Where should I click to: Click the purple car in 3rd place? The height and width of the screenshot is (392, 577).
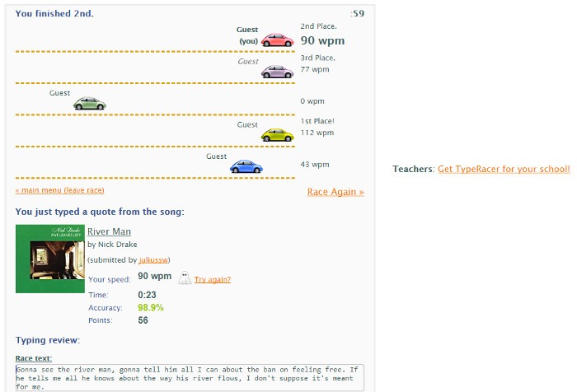coord(278,72)
